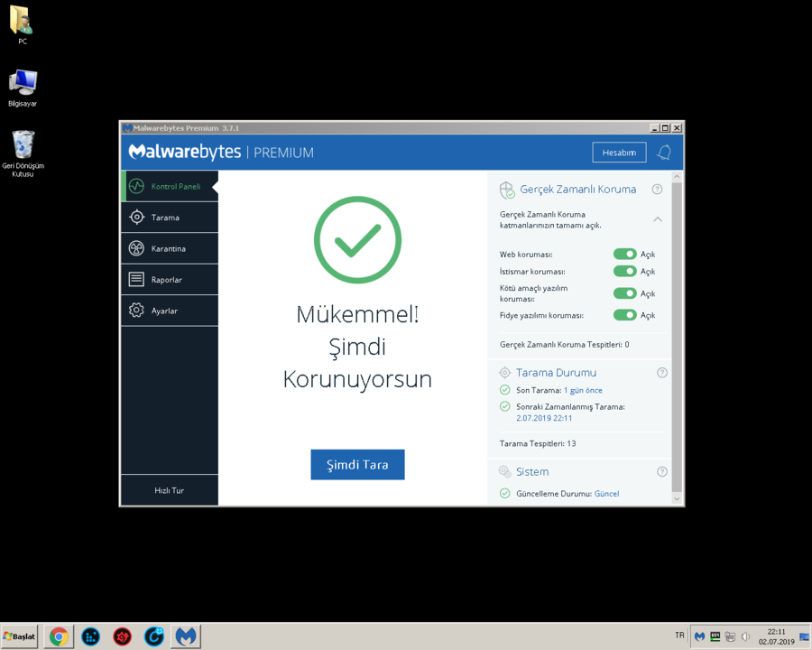The image size is (812, 650).
Task: Click 'Tarama Tespitleri: 13' text
Action: pos(538,443)
